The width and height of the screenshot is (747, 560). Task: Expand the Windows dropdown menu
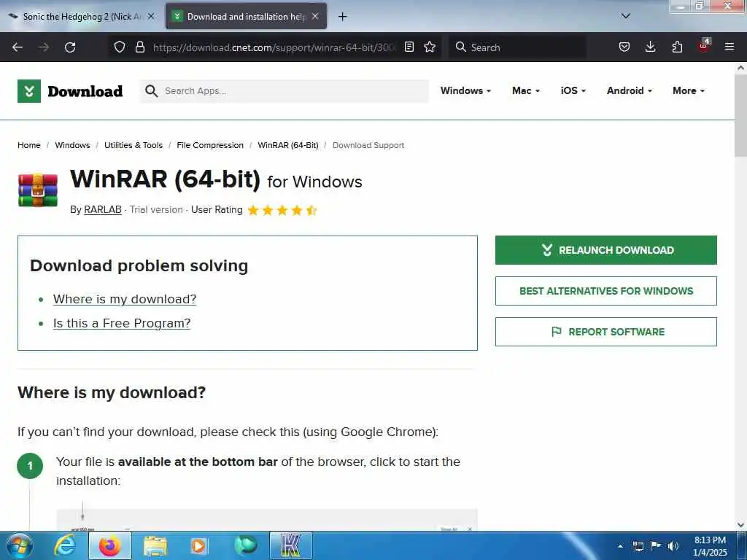click(465, 90)
